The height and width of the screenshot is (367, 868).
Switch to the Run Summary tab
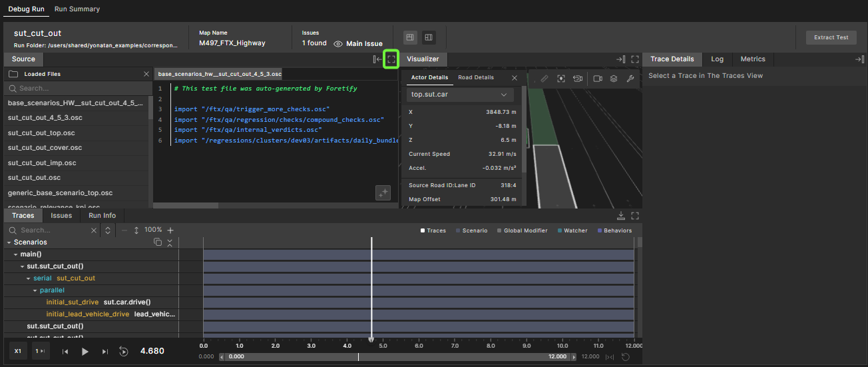77,9
